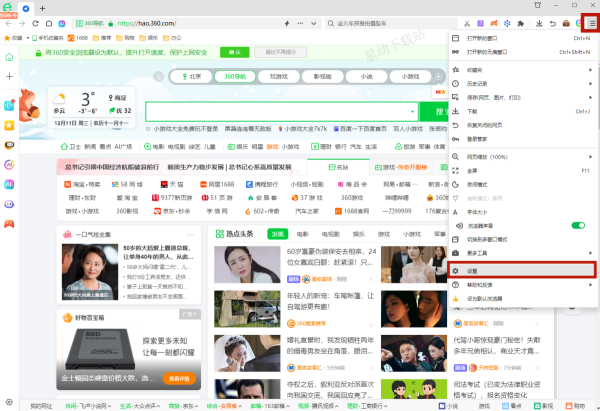Open the 收藏 bookmarks dropdown arrow
The image size is (600, 411).
coord(28,38)
